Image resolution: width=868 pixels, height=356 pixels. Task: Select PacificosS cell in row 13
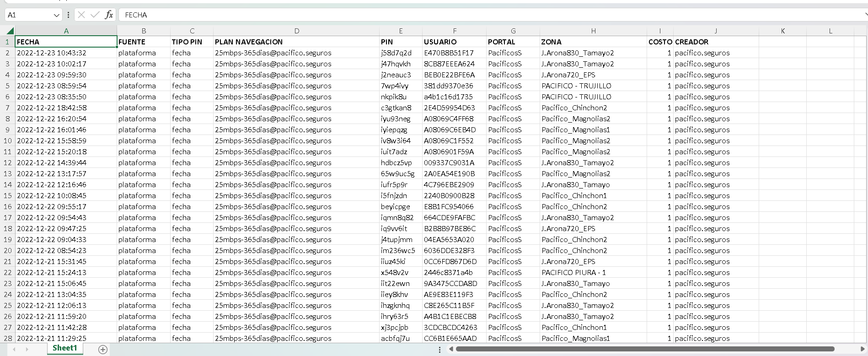(513, 173)
